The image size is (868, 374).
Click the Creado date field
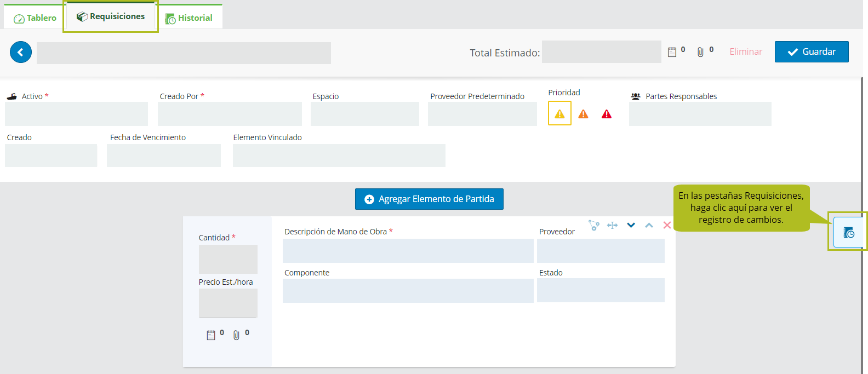click(51, 156)
